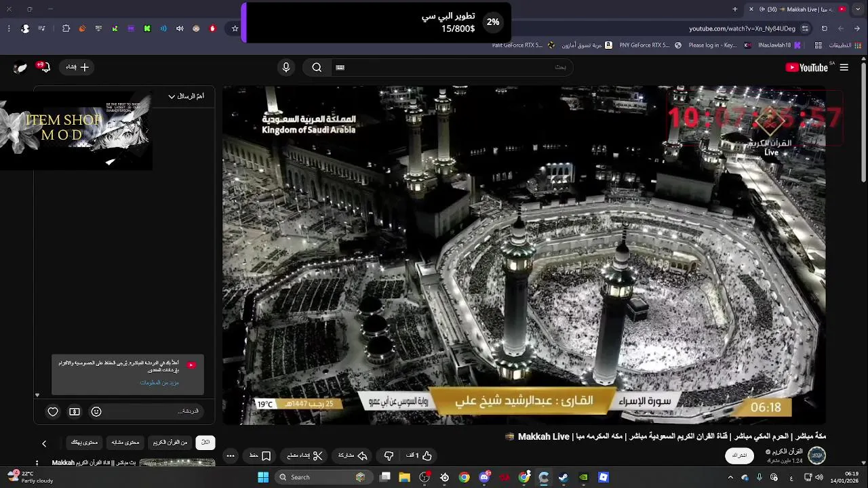The image size is (868, 488).
Task: Select the محتوى يهمّك filter chip
Action: tap(85, 442)
